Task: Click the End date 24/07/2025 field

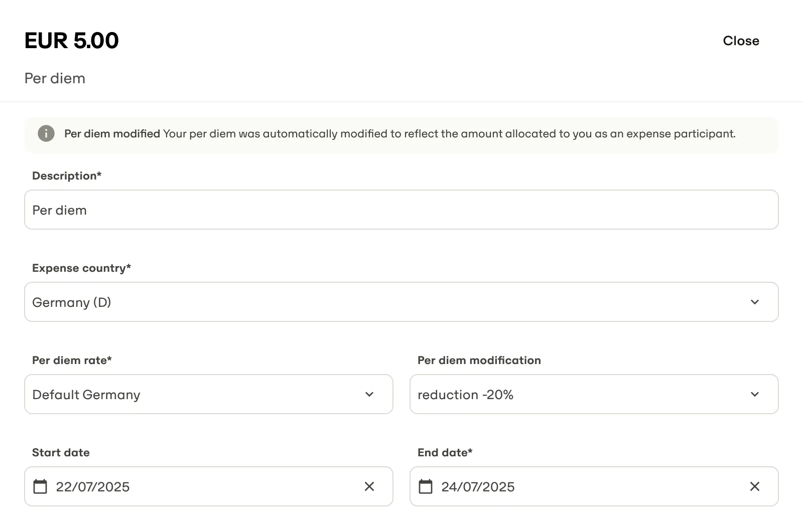Action: [594, 486]
